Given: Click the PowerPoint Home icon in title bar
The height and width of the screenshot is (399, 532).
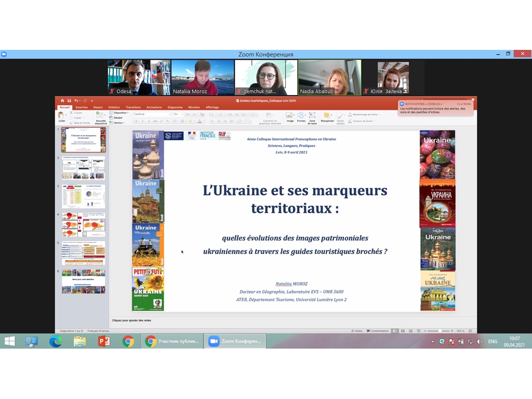Looking at the screenshot, I should pos(62,100).
